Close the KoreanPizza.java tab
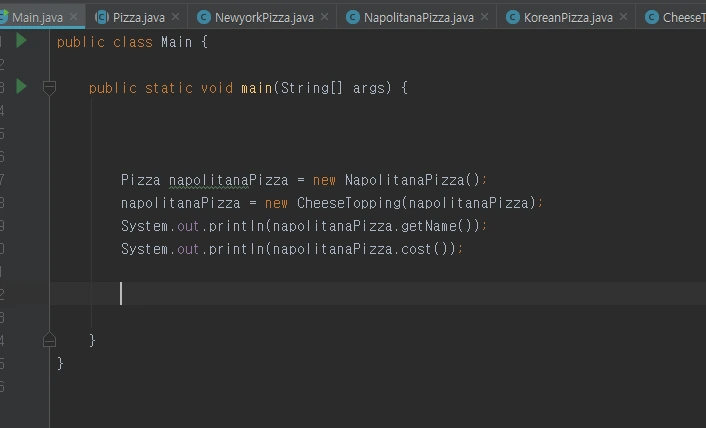The image size is (706, 428). tap(624, 17)
